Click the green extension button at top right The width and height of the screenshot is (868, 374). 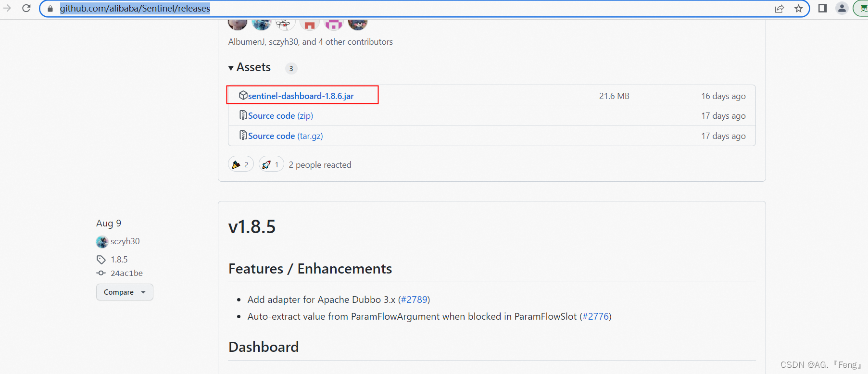tap(862, 8)
